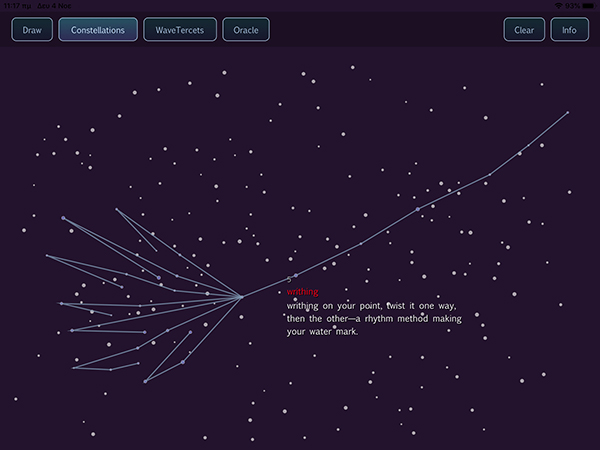The height and width of the screenshot is (450, 600).
Task: Tap the upper-left tip star of the fan
Action: coord(63,218)
